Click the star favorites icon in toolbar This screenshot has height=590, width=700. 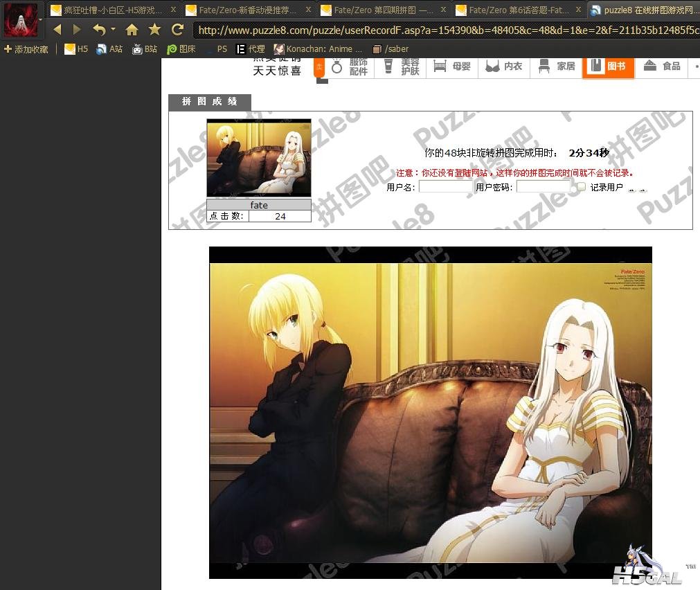(154, 30)
